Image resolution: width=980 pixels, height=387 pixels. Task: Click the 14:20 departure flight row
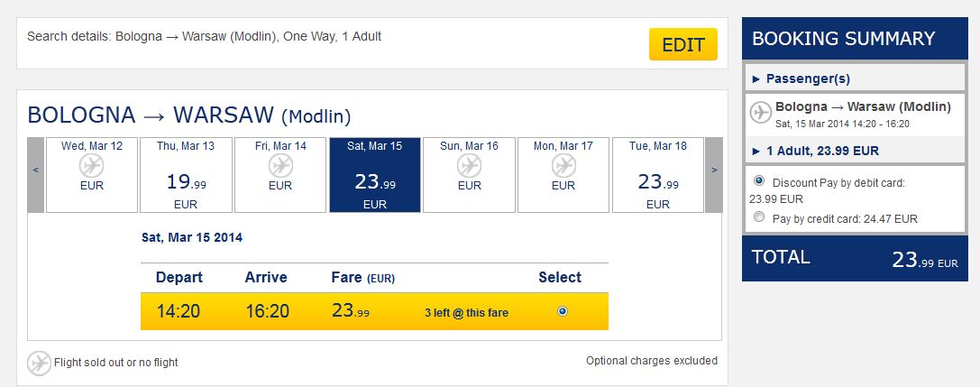[374, 311]
